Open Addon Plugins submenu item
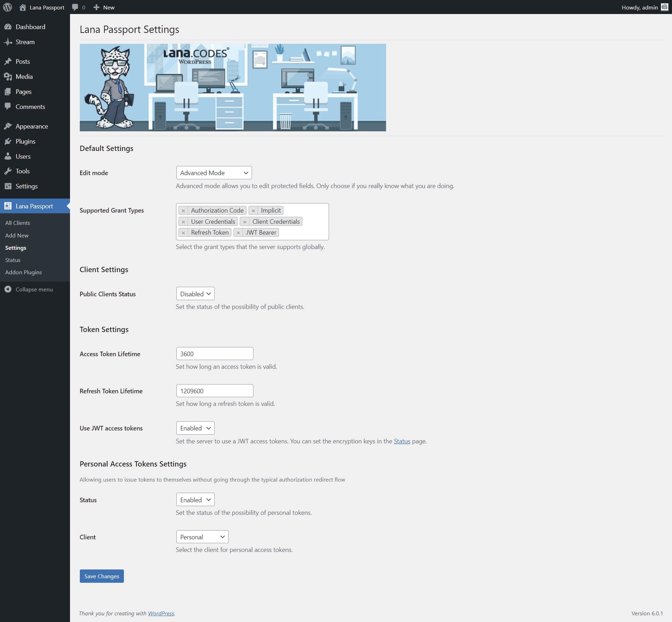 click(x=23, y=272)
